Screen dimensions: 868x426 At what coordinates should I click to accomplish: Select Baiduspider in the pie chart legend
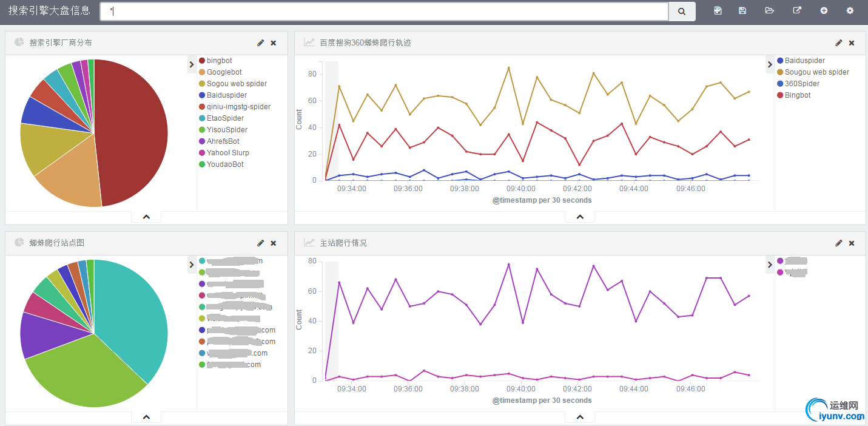click(227, 95)
